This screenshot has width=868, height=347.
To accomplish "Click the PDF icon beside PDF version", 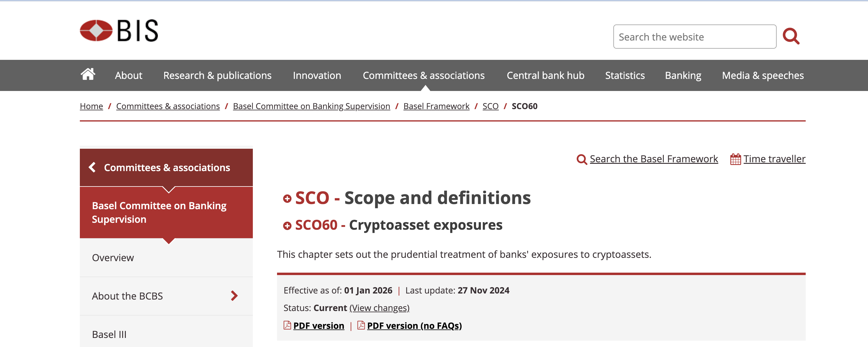I will (287, 326).
